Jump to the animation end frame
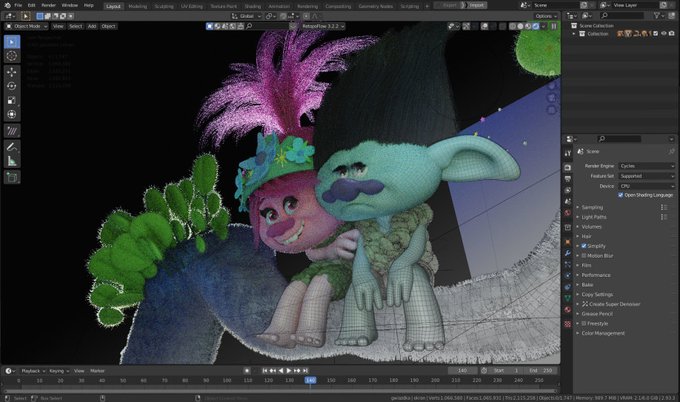Screen dimensions: 680x402 pos(305,371)
